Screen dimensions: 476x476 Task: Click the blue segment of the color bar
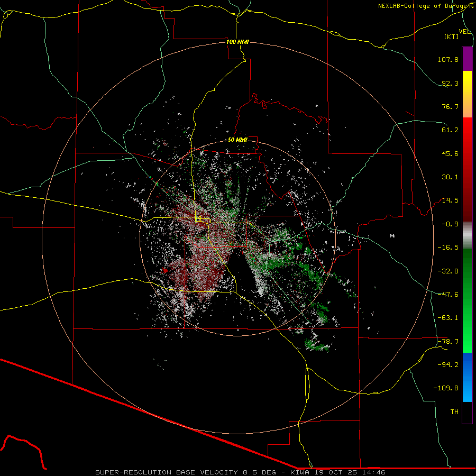pos(467,377)
